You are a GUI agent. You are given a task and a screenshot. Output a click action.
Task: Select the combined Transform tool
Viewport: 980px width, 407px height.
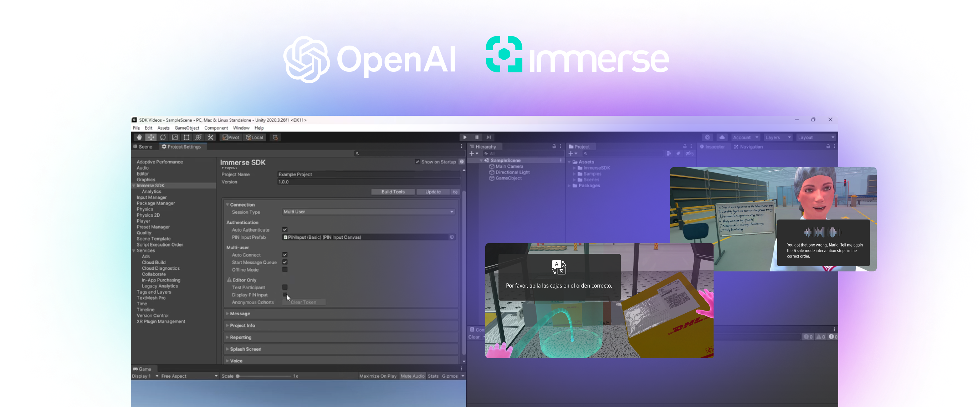pos(198,137)
